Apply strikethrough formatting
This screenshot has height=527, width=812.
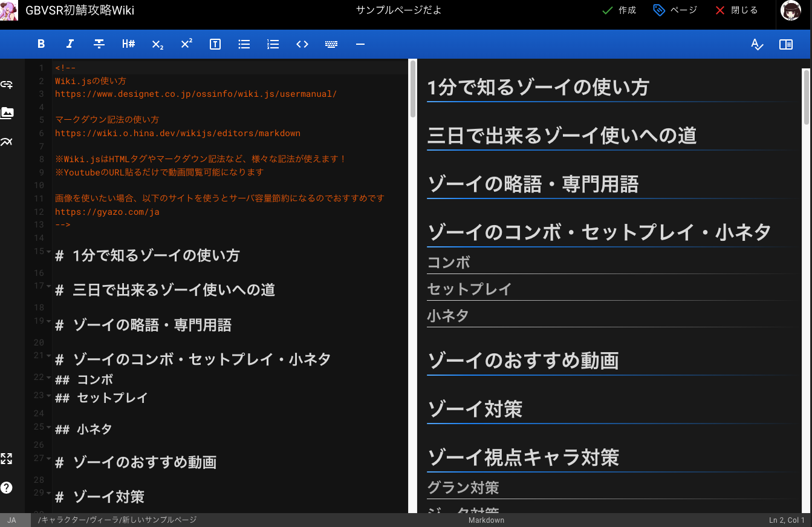click(x=99, y=44)
